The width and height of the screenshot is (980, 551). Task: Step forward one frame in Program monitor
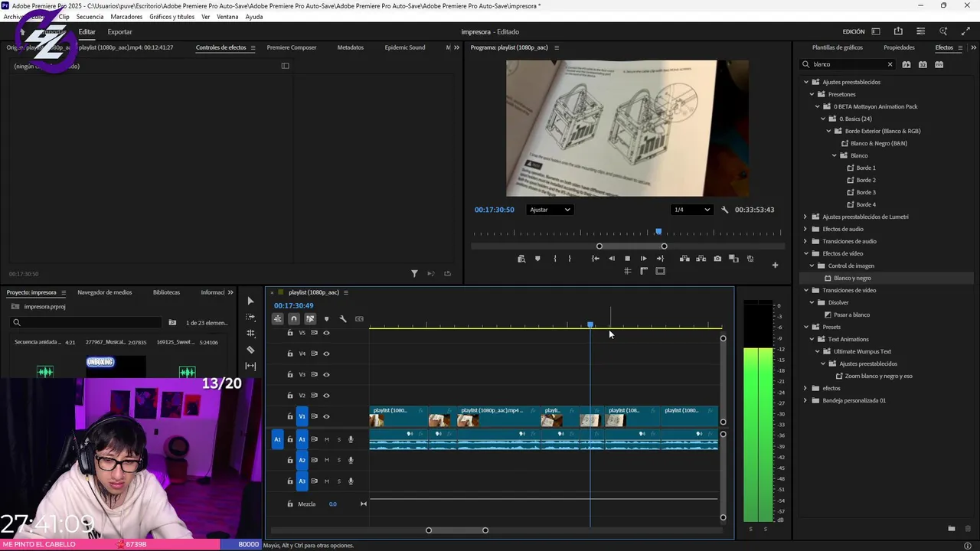tap(643, 259)
